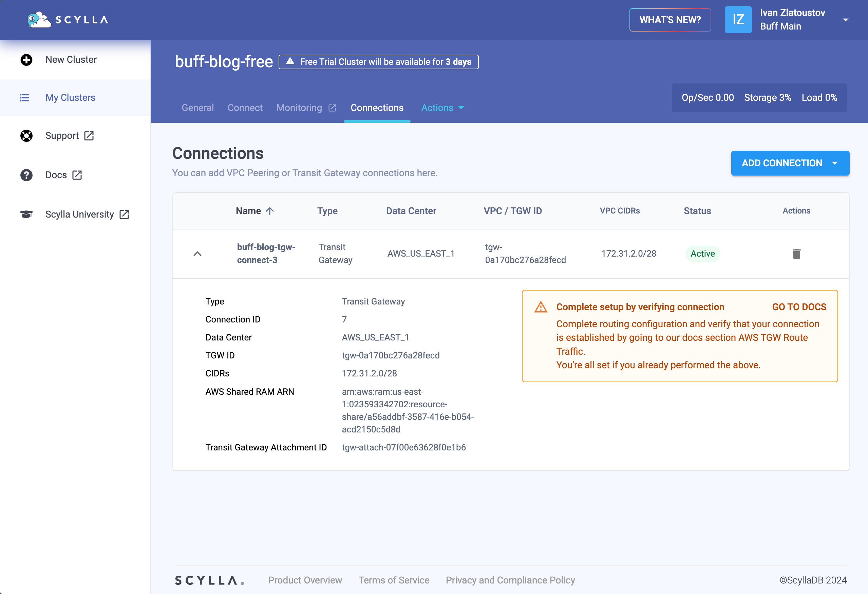
Task: Click the 172.31.2.0/28 cell in the row
Action: 628,254
